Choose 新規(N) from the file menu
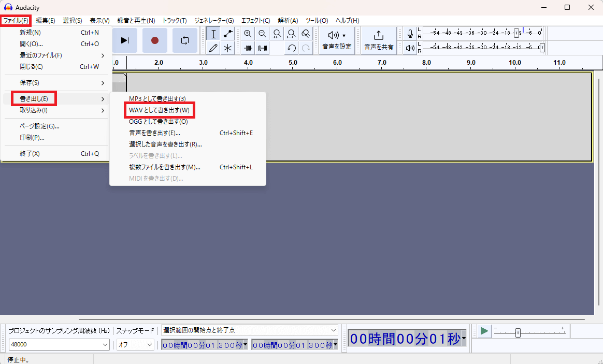 tap(56, 33)
